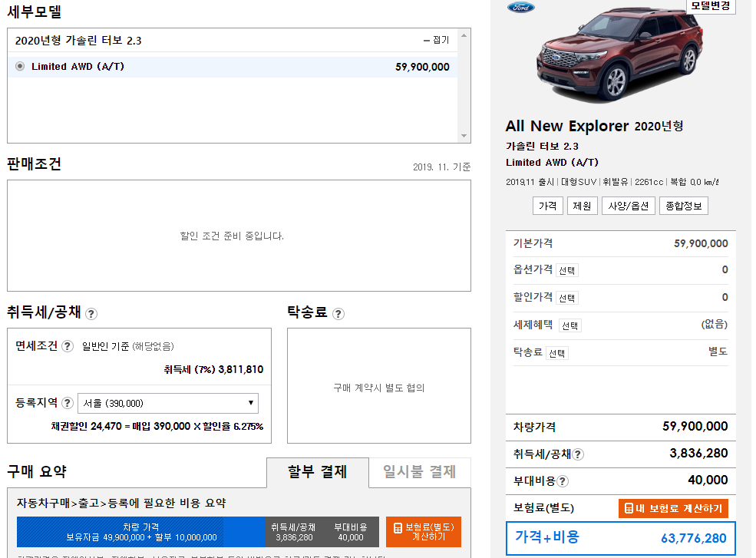
Task: Click 선택 button next to 할인가격
Action: coord(567,298)
